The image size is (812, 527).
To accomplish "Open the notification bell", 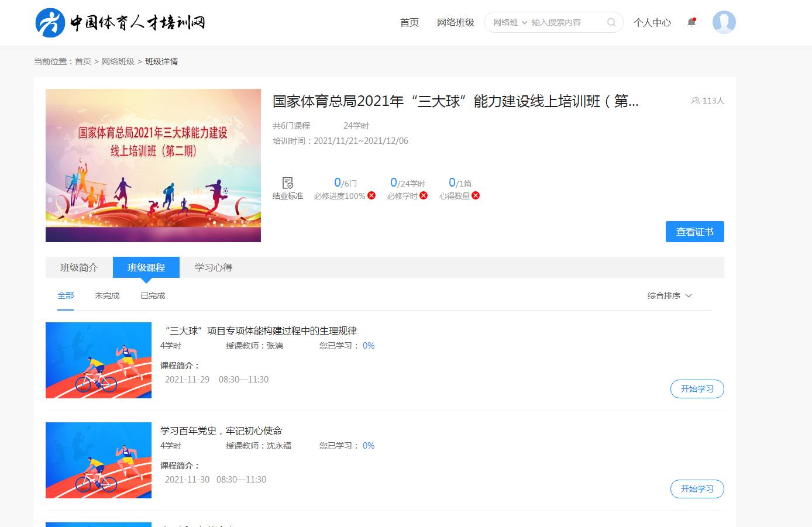I will 691,23.
